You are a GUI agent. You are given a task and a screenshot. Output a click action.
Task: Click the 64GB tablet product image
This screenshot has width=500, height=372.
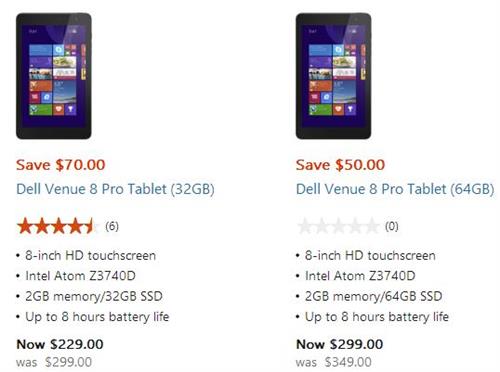tap(333, 76)
